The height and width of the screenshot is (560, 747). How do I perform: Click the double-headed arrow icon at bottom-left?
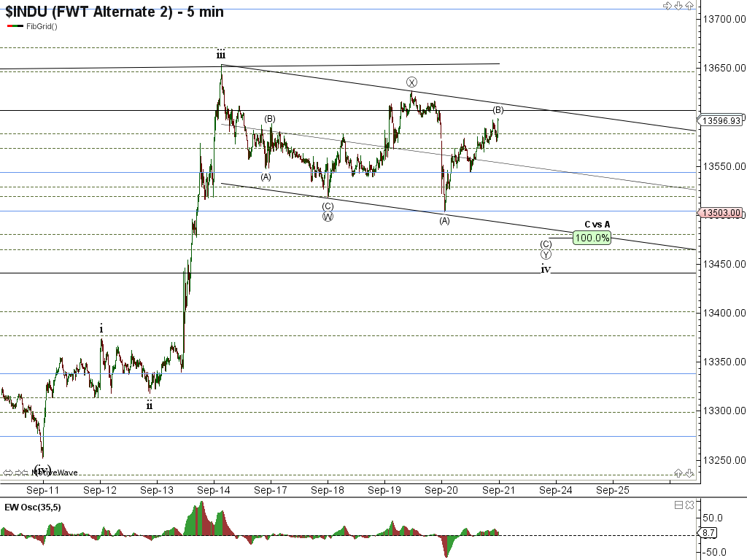point(7,472)
